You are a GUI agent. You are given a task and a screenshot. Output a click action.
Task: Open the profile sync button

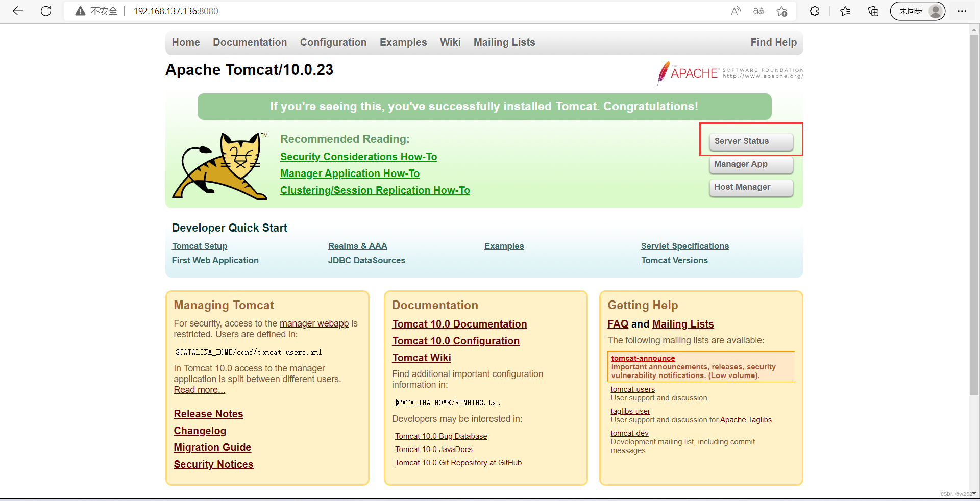[x=917, y=11]
